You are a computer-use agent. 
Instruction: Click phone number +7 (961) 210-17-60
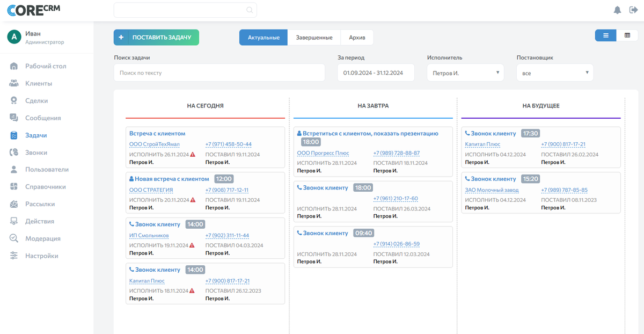(x=396, y=199)
